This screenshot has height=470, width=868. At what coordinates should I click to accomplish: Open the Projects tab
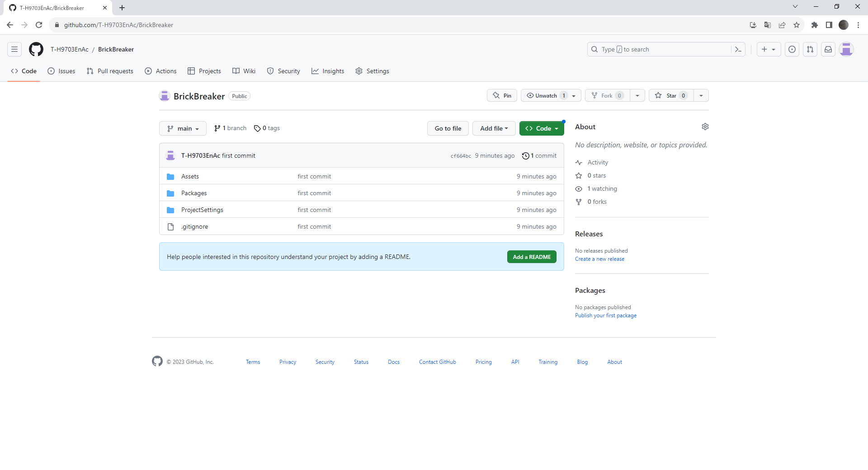(204, 71)
